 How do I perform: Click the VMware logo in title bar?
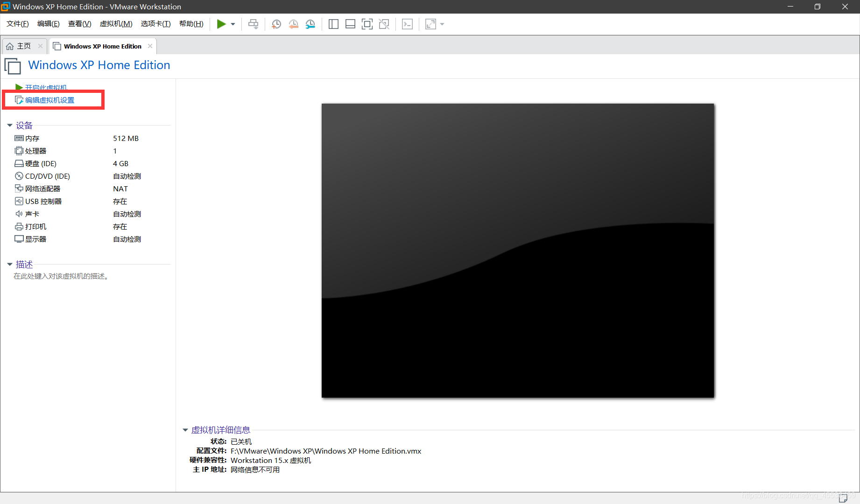pyautogui.click(x=6, y=7)
